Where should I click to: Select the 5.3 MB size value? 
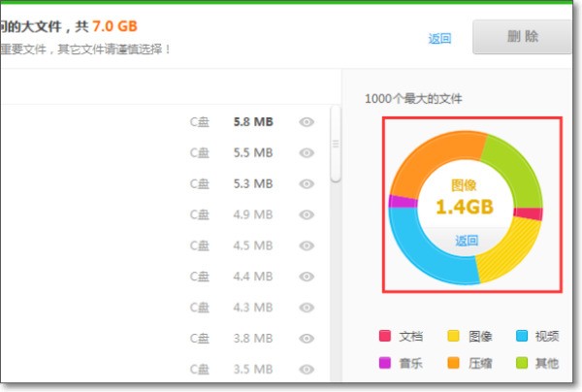[x=253, y=183]
